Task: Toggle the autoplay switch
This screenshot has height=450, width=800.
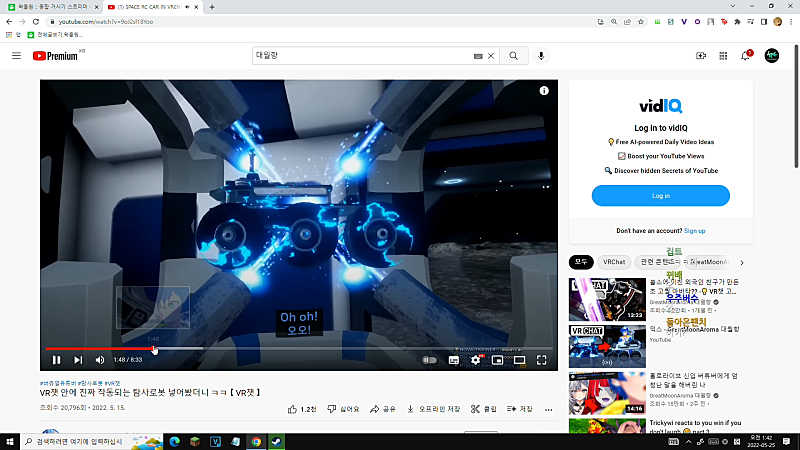Action: click(429, 360)
